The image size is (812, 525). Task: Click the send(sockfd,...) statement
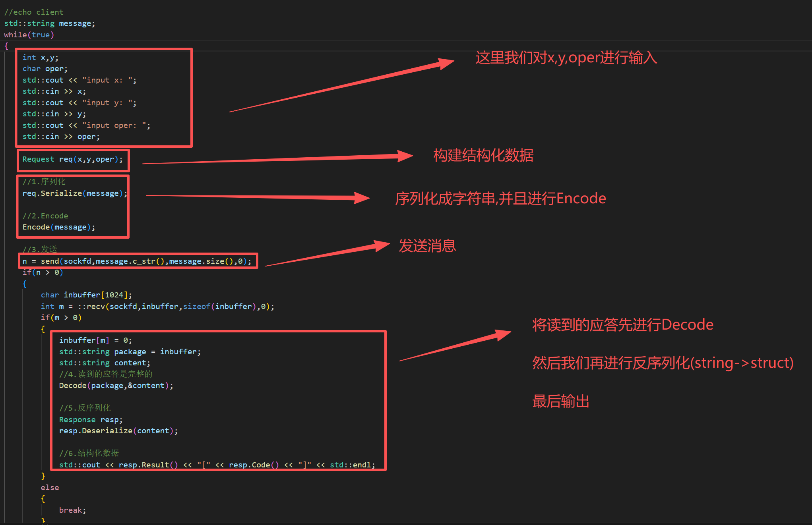(x=137, y=261)
